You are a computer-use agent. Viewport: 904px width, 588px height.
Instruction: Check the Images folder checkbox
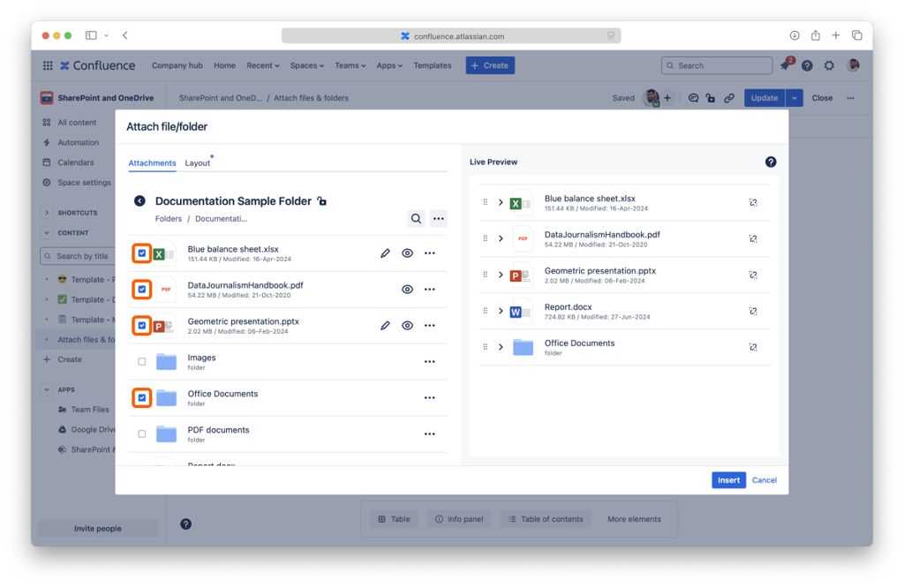142,362
